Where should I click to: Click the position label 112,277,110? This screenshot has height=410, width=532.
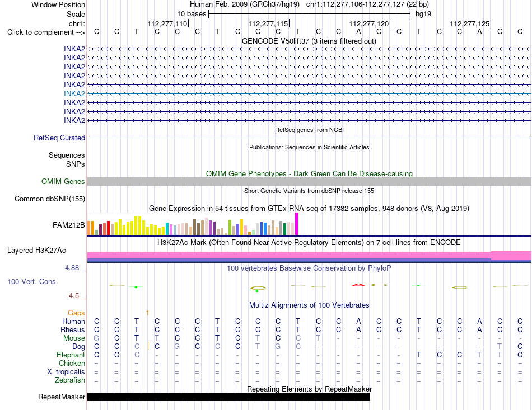click(167, 23)
